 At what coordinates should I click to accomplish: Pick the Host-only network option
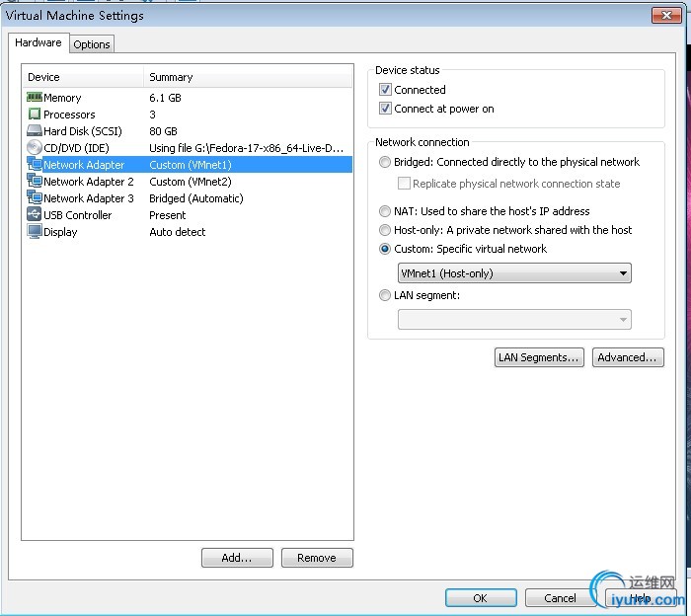pyautogui.click(x=385, y=230)
